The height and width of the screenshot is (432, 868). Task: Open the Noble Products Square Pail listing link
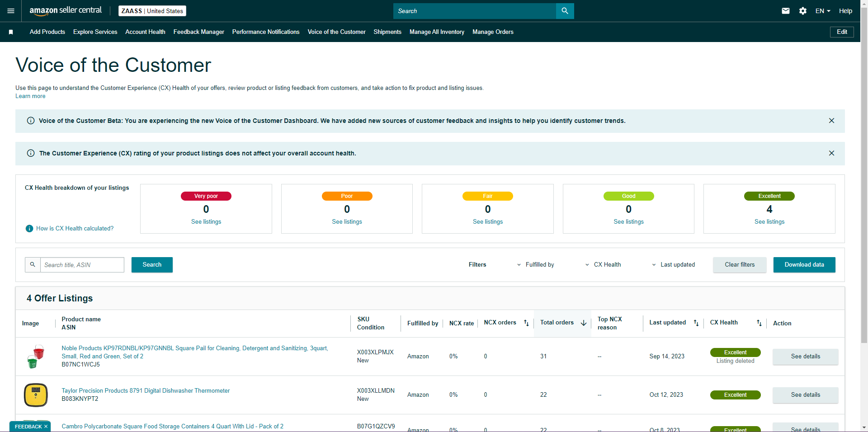(195, 352)
